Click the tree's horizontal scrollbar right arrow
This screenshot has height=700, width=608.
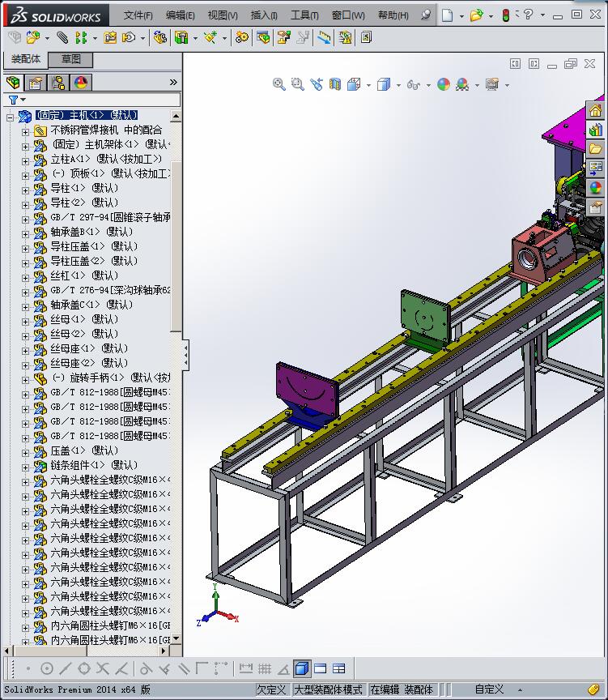point(164,651)
